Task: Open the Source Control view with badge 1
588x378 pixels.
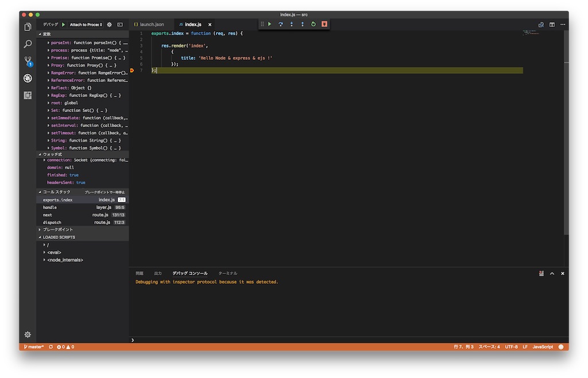Action: 27,60
